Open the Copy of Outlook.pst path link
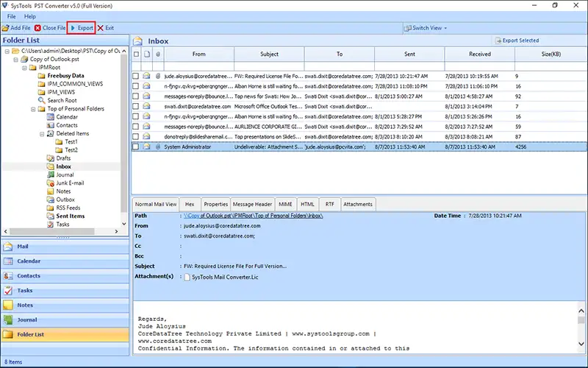The width and height of the screenshot is (588, 368). point(252,216)
